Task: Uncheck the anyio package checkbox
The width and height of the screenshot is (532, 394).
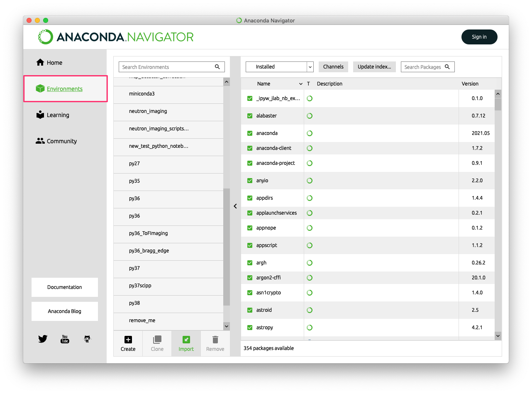Action: (x=250, y=181)
